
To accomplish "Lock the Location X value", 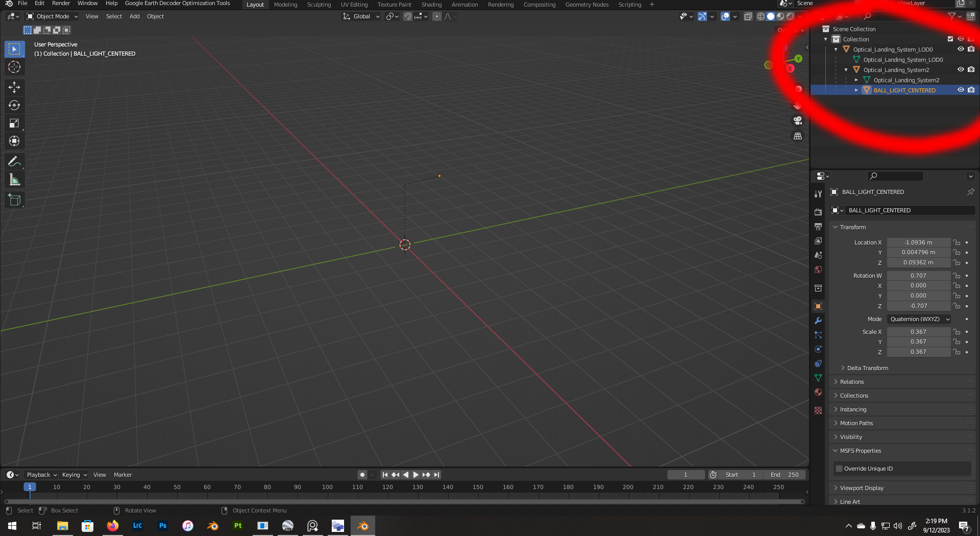I will point(957,242).
